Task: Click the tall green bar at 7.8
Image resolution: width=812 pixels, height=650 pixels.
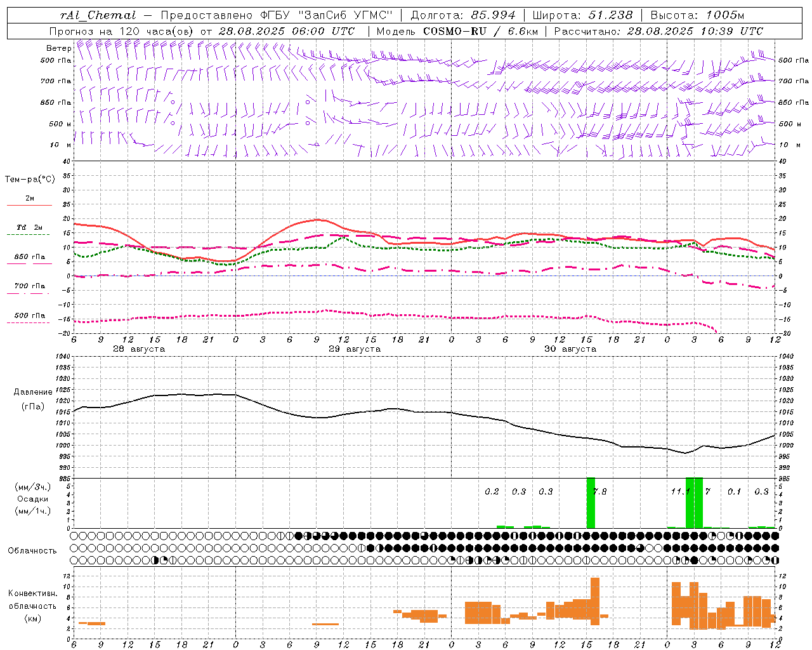Action: (591, 503)
